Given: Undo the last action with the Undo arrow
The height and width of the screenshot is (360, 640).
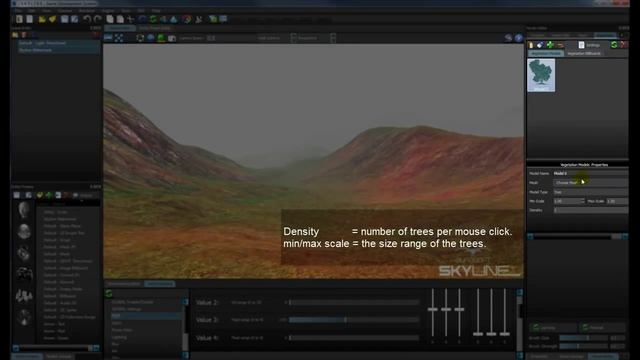Looking at the screenshot, I should [87, 19].
